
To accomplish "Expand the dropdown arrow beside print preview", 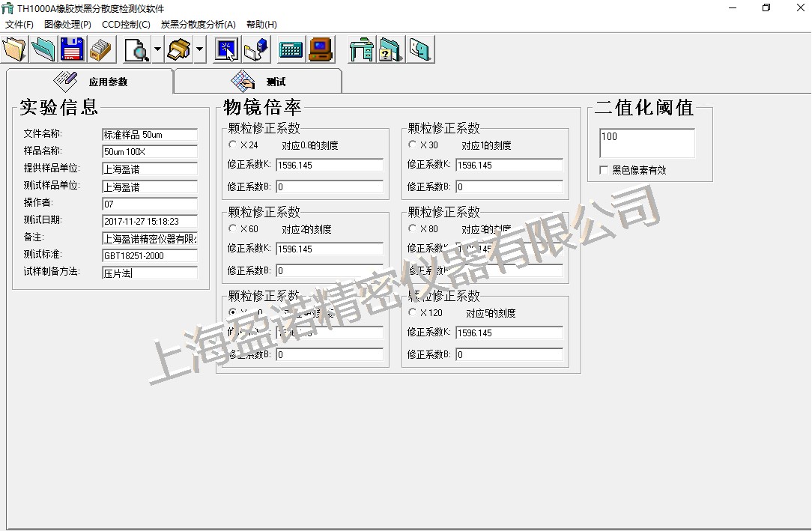I will click(x=157, y=49).
